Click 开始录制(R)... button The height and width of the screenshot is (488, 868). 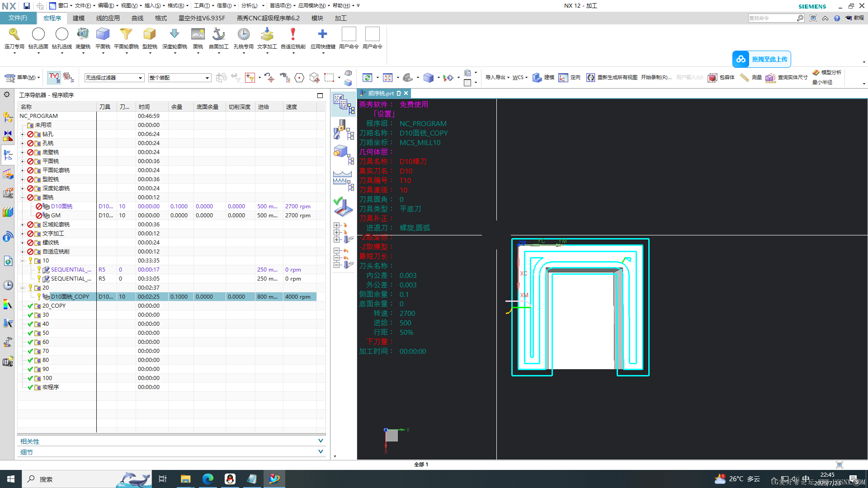[656, 77]
